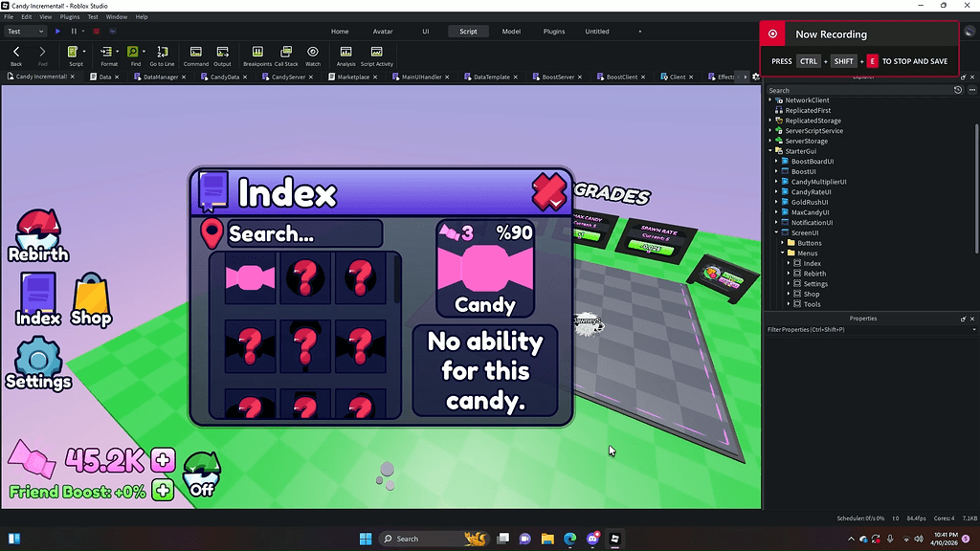
Task: Open the Analysis tool icon
Action: click(345, 52)
